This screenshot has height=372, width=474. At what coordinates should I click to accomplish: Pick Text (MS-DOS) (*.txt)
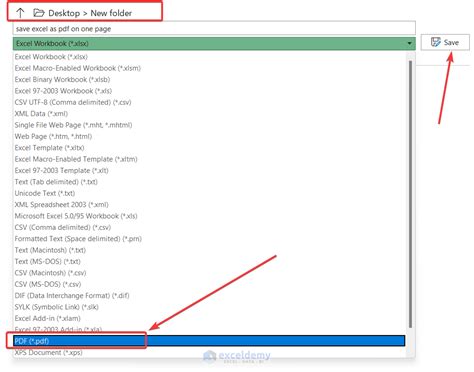pos(48,261)
